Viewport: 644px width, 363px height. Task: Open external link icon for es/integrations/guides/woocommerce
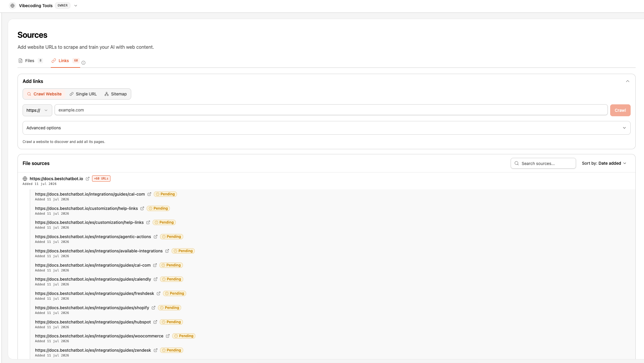tap(168, 336)
